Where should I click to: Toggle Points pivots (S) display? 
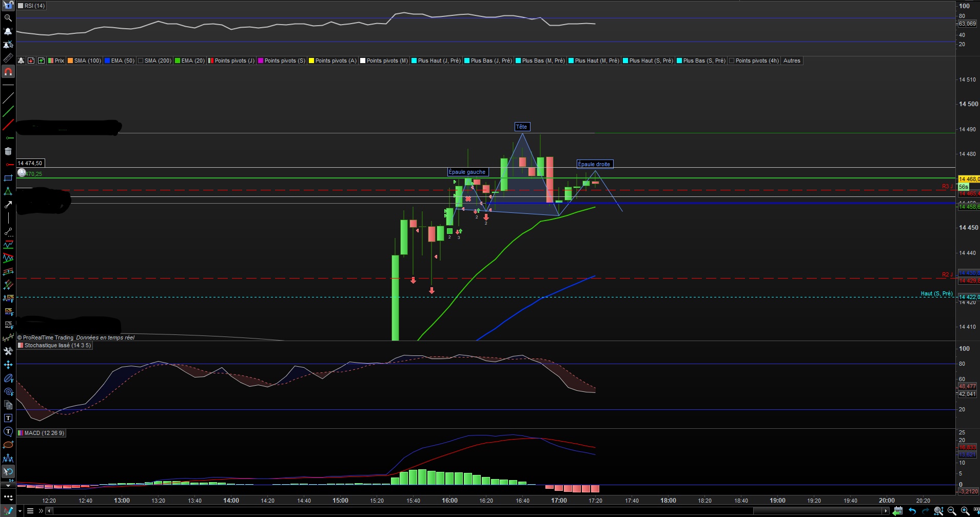261,61
